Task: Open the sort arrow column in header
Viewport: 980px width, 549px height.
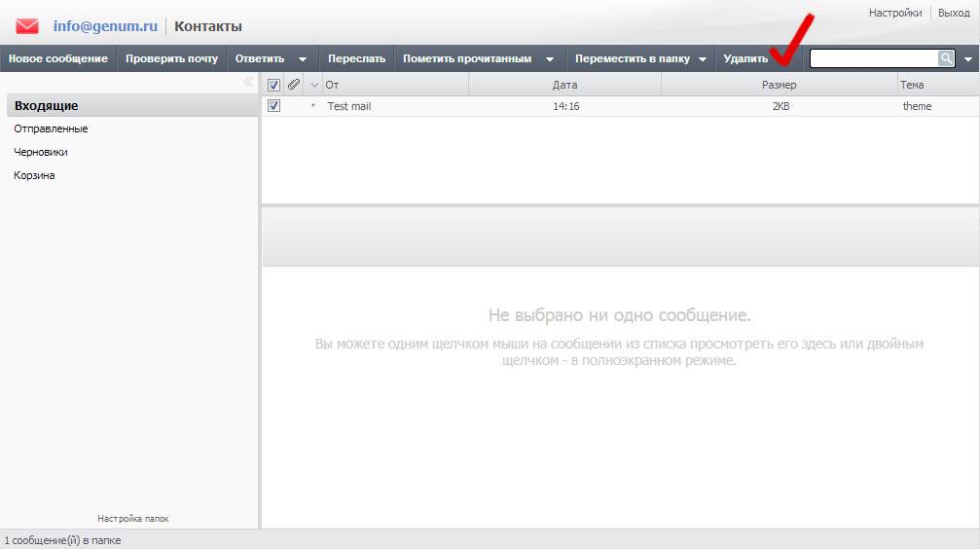Action: 313,85
